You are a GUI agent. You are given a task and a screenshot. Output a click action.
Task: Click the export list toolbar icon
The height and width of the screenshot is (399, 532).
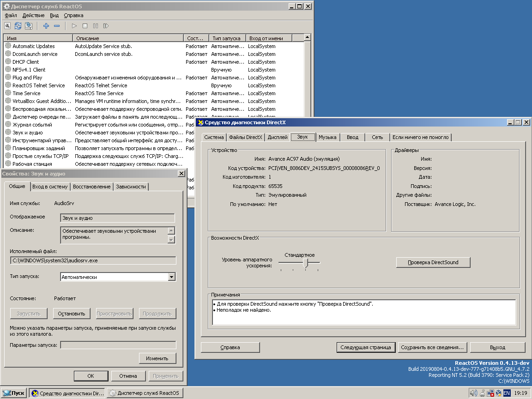[x=29, y=26]
